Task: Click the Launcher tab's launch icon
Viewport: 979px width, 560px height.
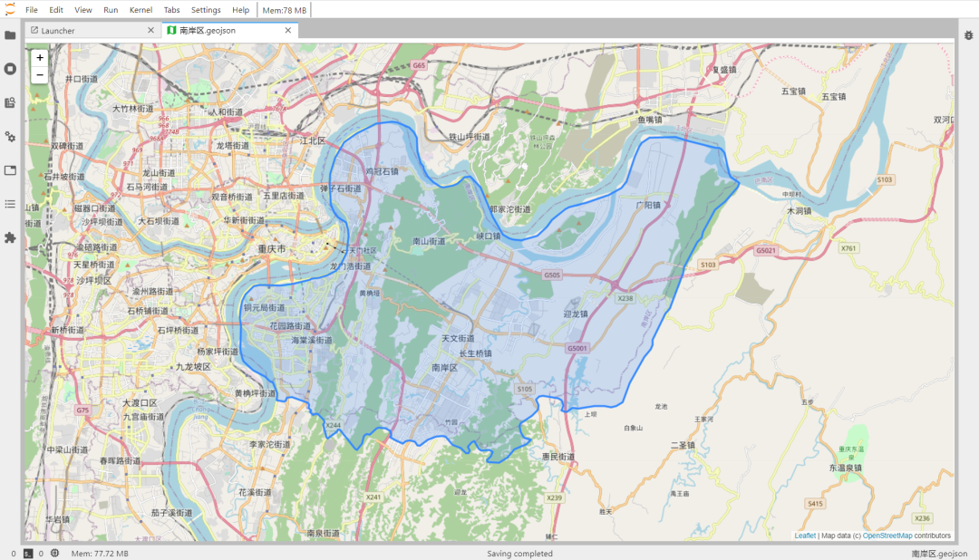Action: coord(34,30)
